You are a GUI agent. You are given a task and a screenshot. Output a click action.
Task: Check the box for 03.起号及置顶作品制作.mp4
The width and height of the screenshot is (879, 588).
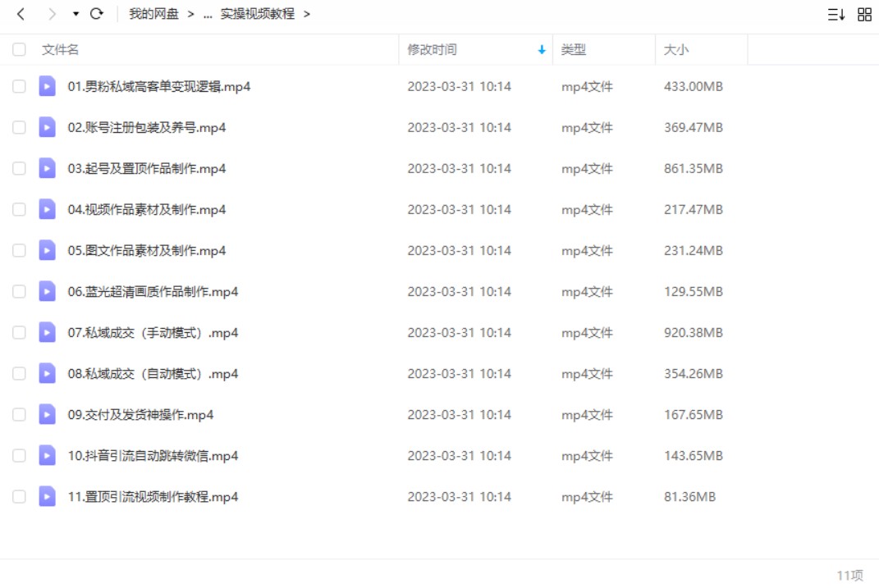(x=19, y=169)
